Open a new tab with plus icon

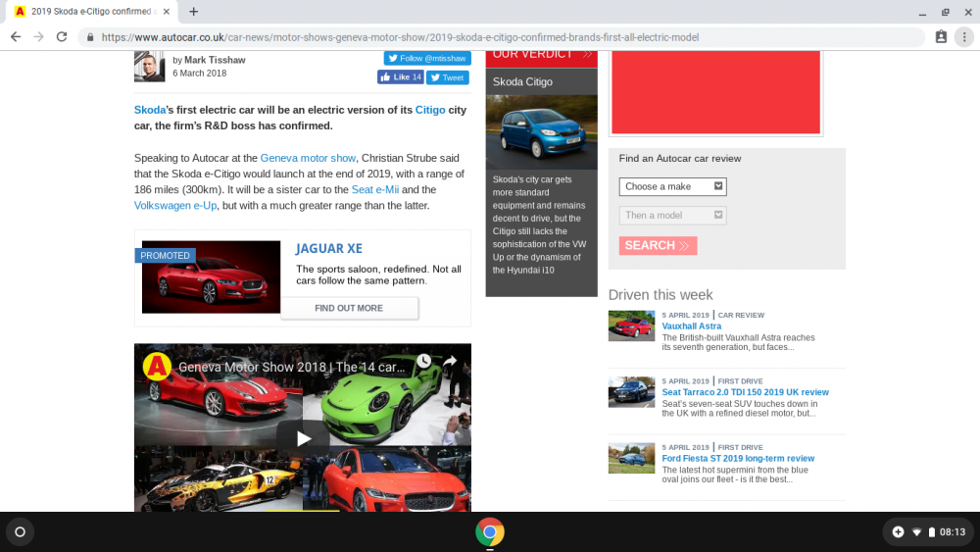point(193,11)
